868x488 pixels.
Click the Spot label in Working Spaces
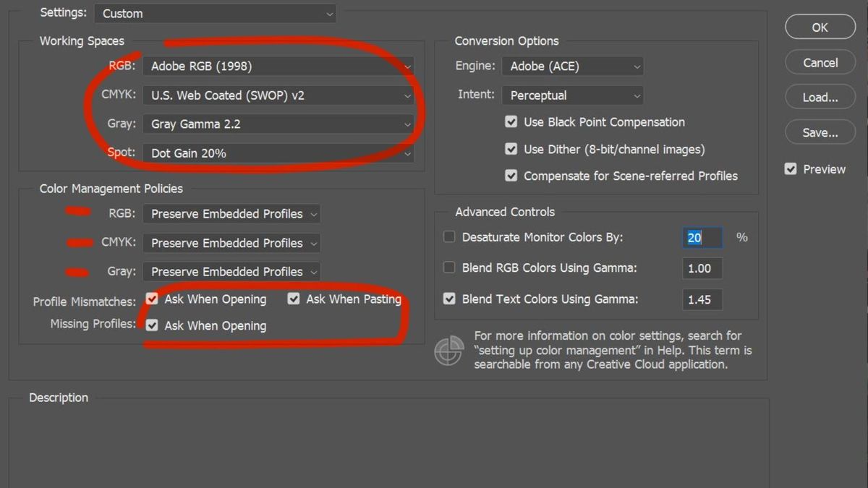[x=122, y=153]
